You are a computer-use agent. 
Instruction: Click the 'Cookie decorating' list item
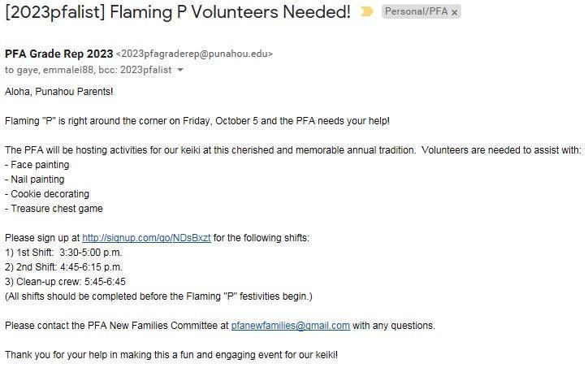49,194
